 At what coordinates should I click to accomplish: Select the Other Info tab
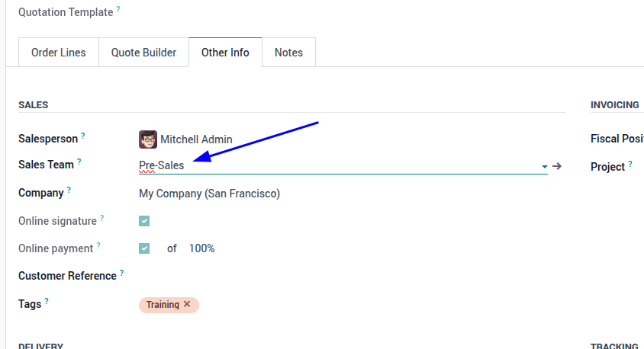225,53
